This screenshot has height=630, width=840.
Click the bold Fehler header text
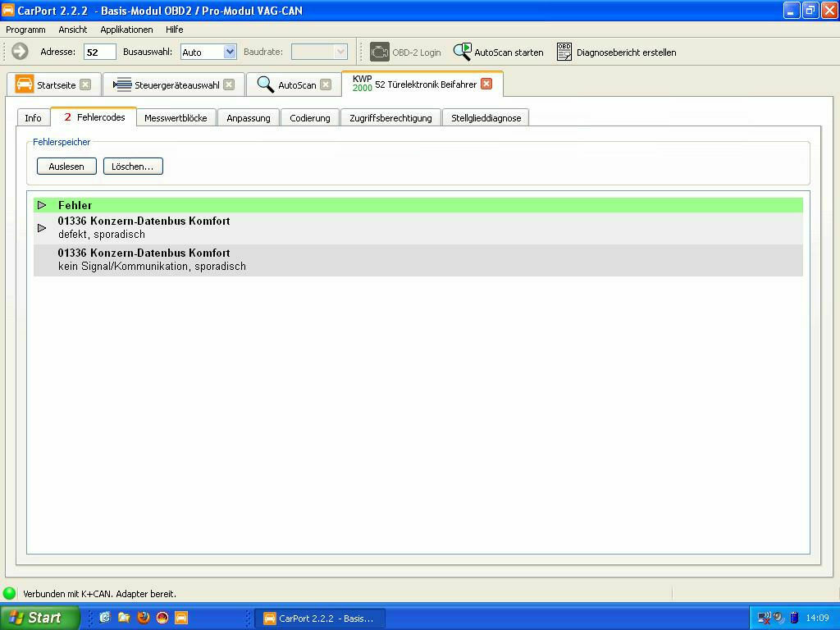tap(75, 205)
